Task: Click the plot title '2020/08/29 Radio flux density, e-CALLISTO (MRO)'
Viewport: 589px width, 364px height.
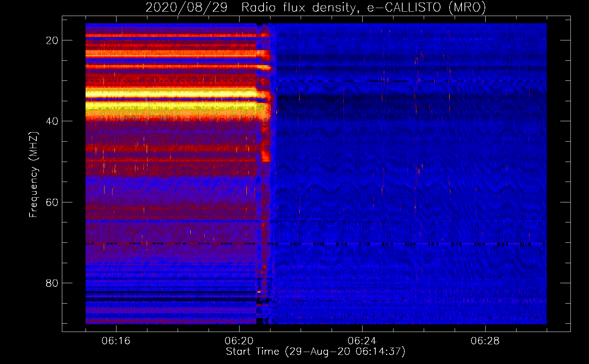Action: 316,7
